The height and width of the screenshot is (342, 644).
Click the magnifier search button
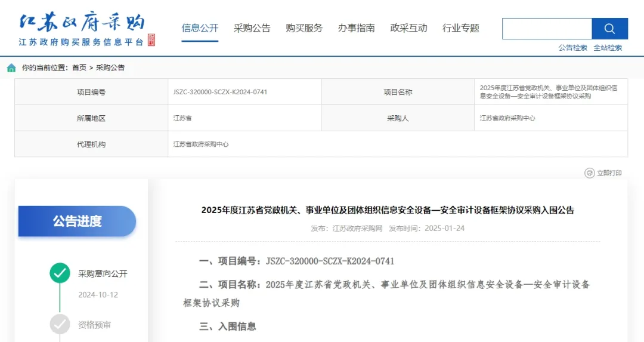pos(609,29)
